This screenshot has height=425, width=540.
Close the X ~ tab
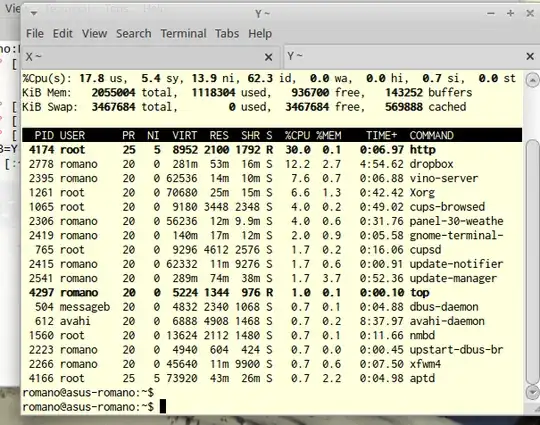[x=269, y=57]
